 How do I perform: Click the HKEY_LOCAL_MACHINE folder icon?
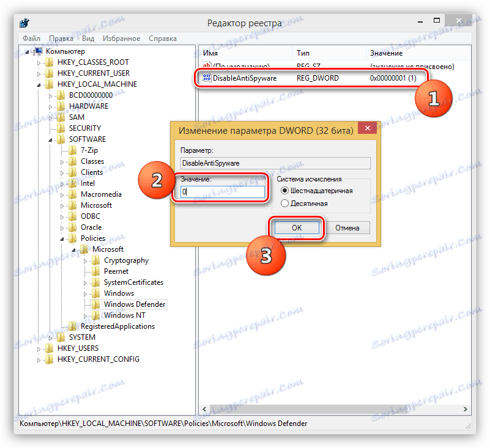50,84
